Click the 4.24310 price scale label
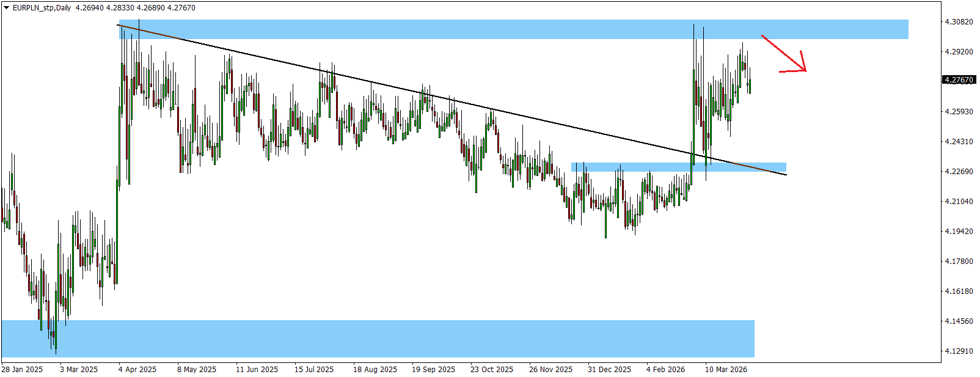Viewport: 980px width, 377px height. (x=959, y=142)
